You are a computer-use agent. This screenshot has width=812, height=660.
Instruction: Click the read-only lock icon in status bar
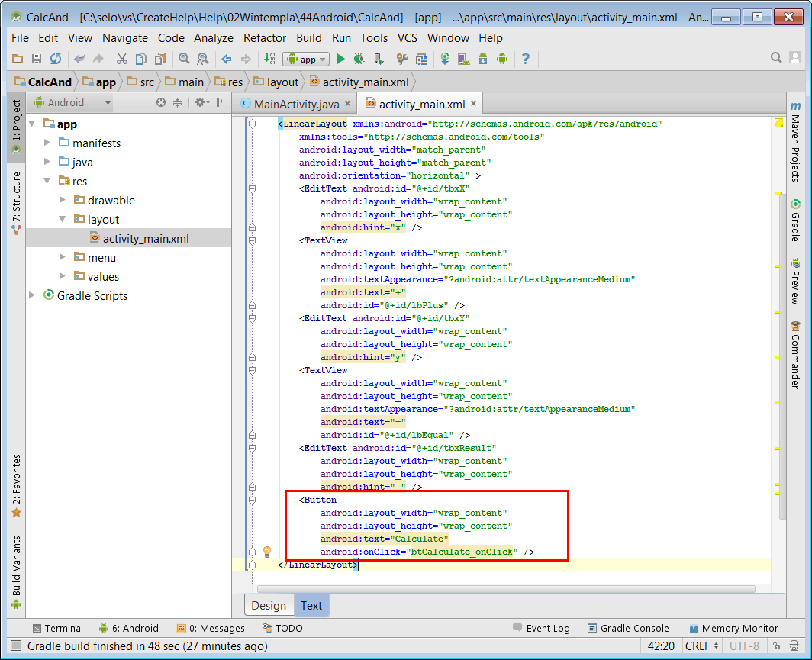[776, 646]
